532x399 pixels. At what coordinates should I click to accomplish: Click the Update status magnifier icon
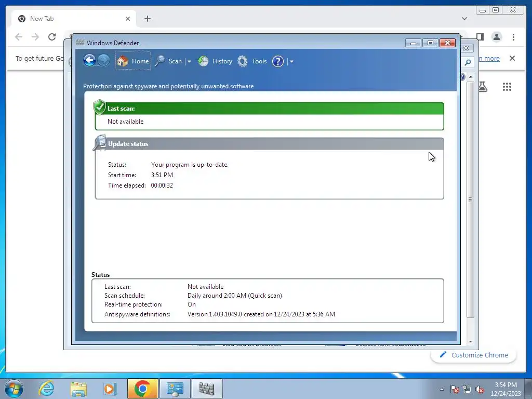tap(100, 143)
